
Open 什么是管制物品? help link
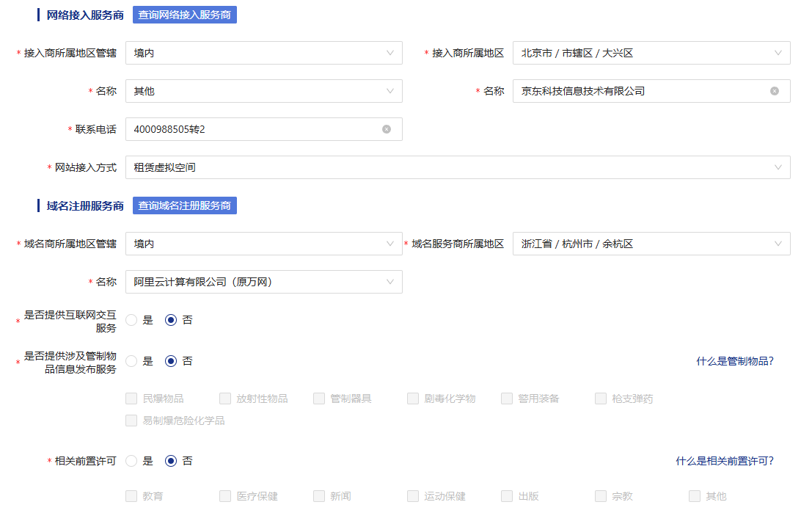tap(734, 361)
